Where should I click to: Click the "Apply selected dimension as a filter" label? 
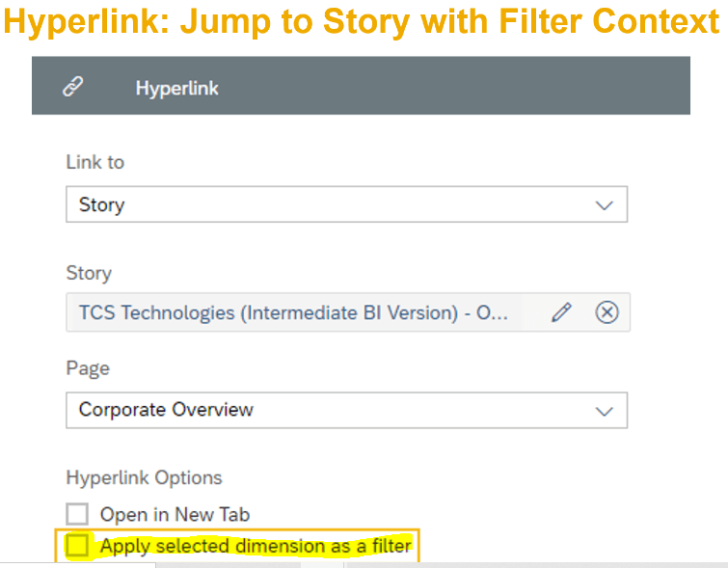pos(255,547)
